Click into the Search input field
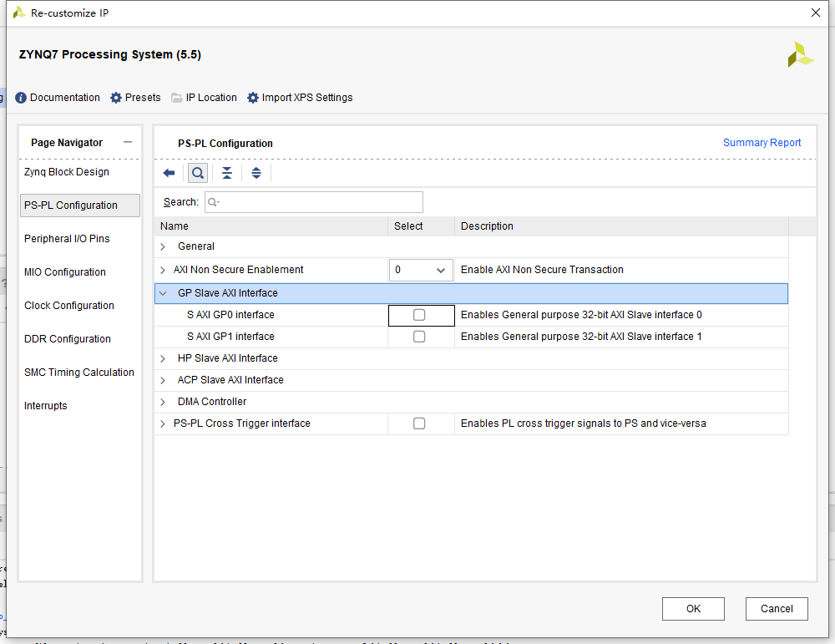Viewport: 835px width, 644px height. pyautogui.click(x=314, y=202)
